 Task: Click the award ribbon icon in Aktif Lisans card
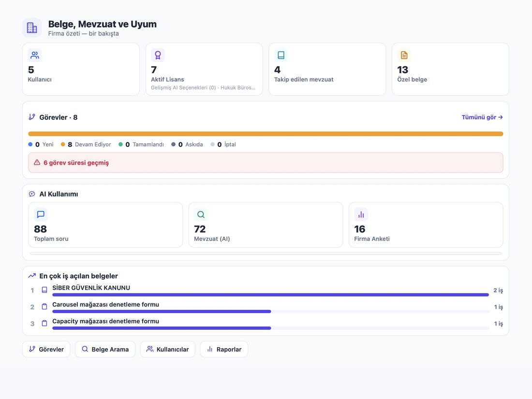pos(158,55)
